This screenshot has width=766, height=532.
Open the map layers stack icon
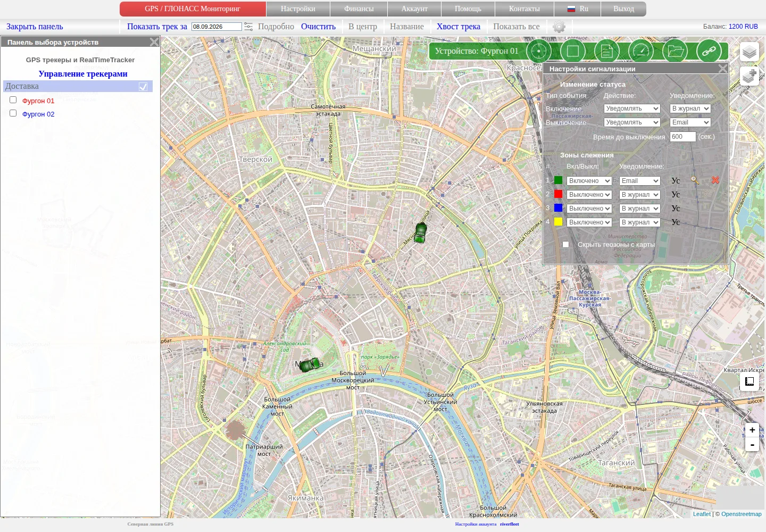[x=749, y=52]
